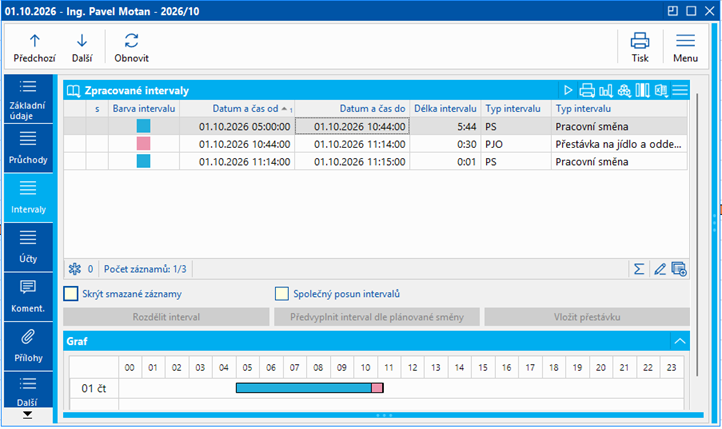
Task: Click the Graf panel title
Action: (77, 341)
